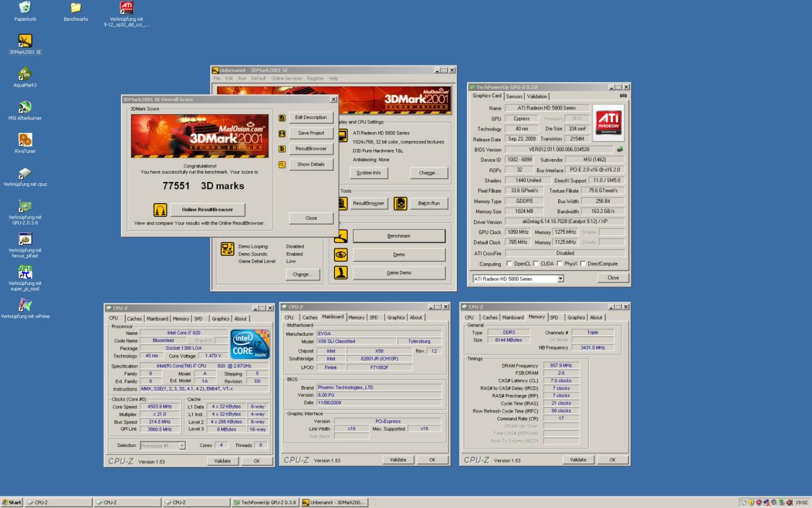Launch MSI Afterburner desktop icon
812x508 pixels.
(x=25, y=107)
